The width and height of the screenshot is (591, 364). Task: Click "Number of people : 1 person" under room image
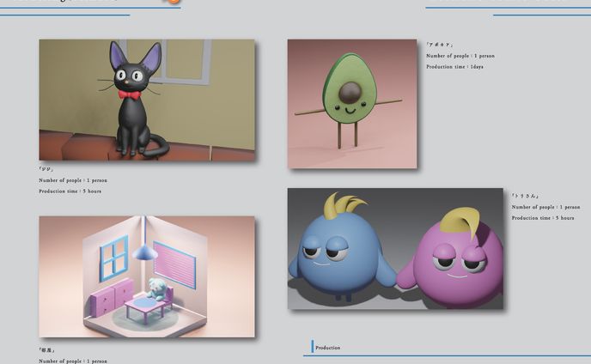coord(73,361)
